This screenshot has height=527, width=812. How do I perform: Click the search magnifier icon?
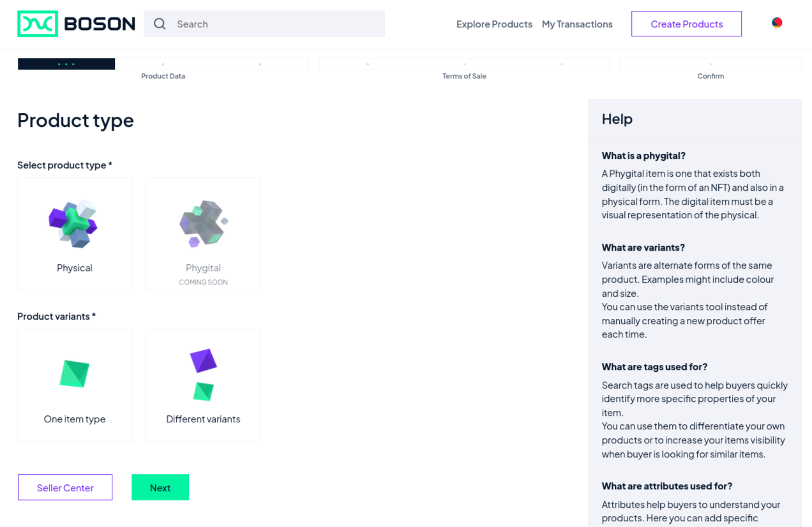[x=160, y=24]
